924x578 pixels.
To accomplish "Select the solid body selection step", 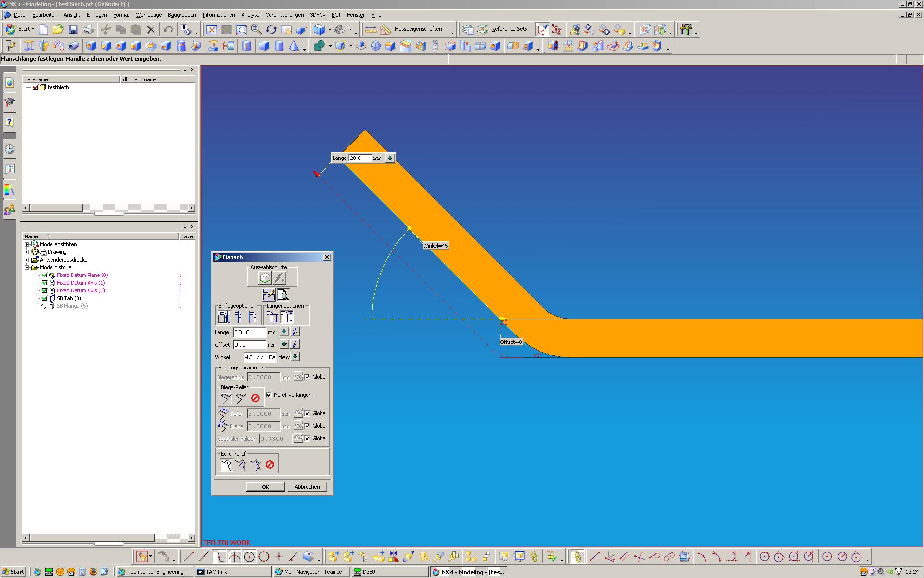I will click(265, 278).
